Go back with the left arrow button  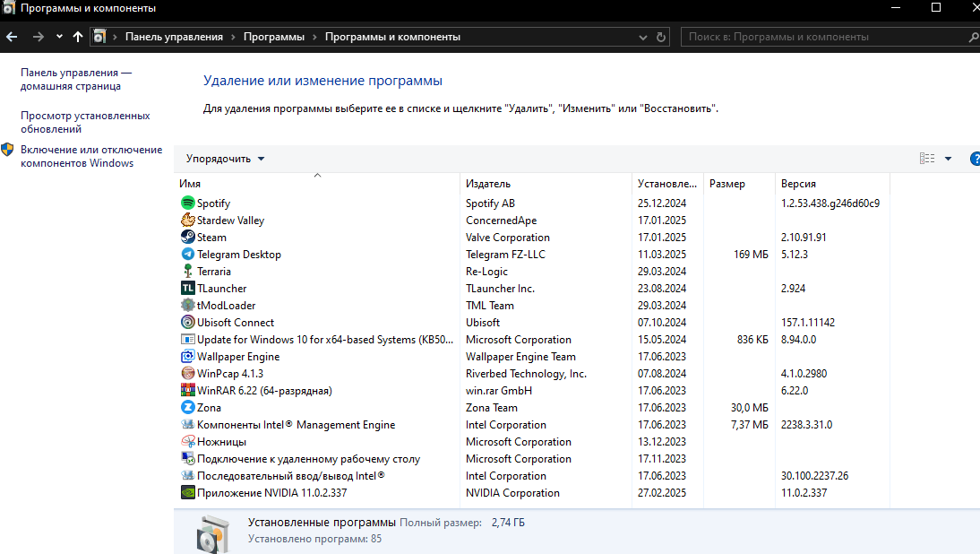[x=12, y=37]
